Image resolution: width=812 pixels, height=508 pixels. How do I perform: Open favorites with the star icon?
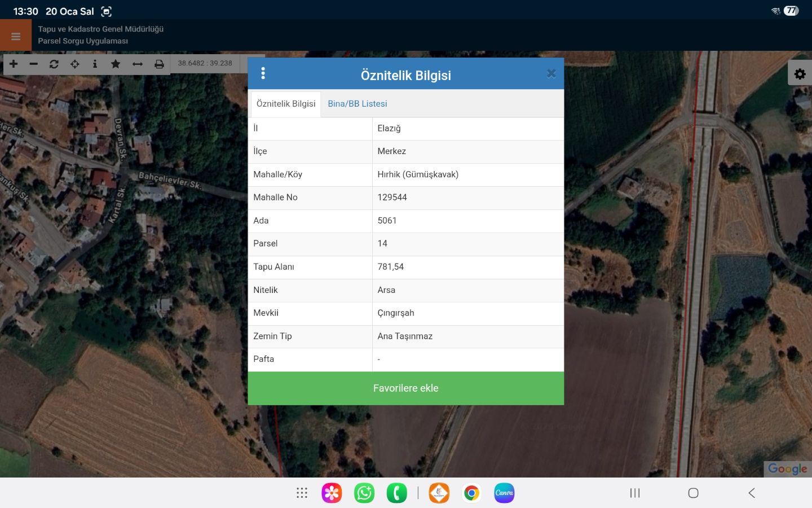(x=116, y=64)
